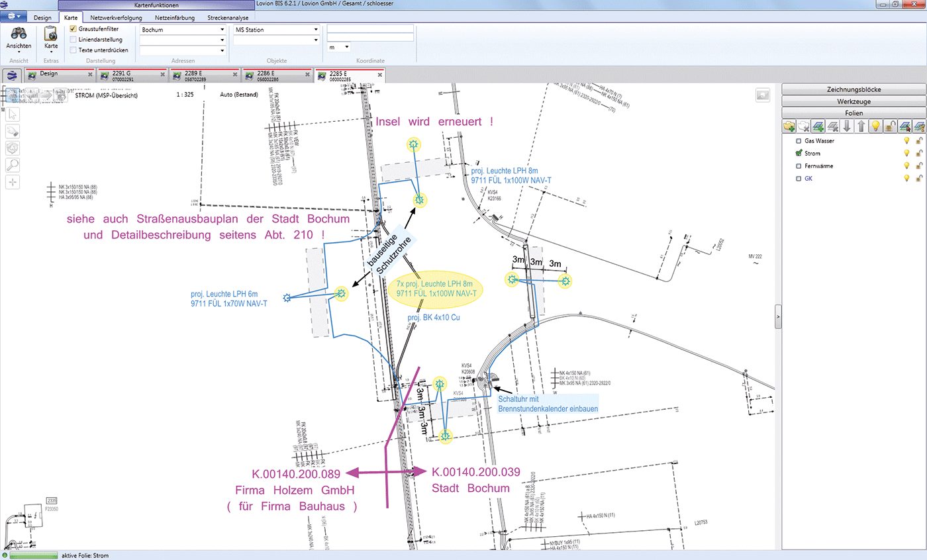Choose the magnifier zoom tool
Image resolution: width=927 pixels, height=560 pixels.
(13, 165)
